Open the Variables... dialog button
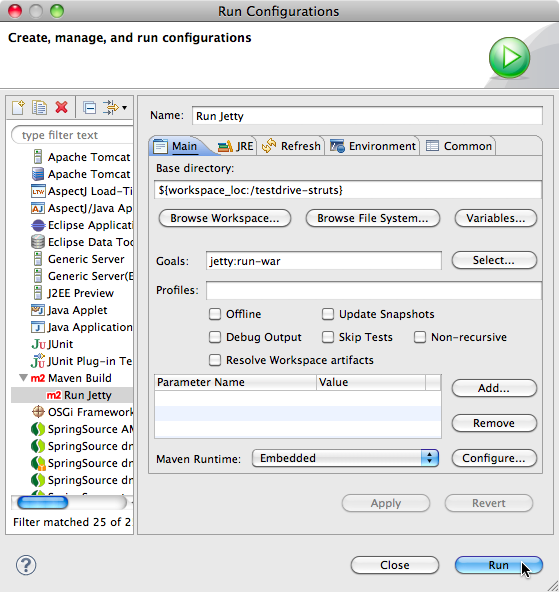Viewport: 559px width, 592px height. click(496, 218)
